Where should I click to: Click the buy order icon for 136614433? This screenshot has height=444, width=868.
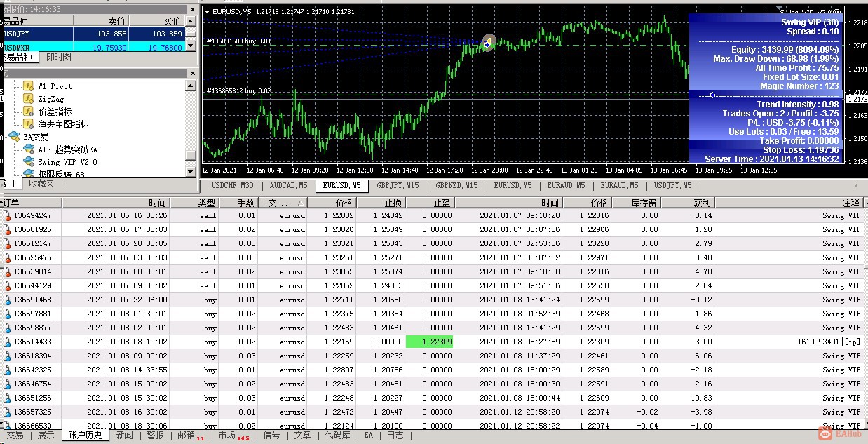click(8, 342)
